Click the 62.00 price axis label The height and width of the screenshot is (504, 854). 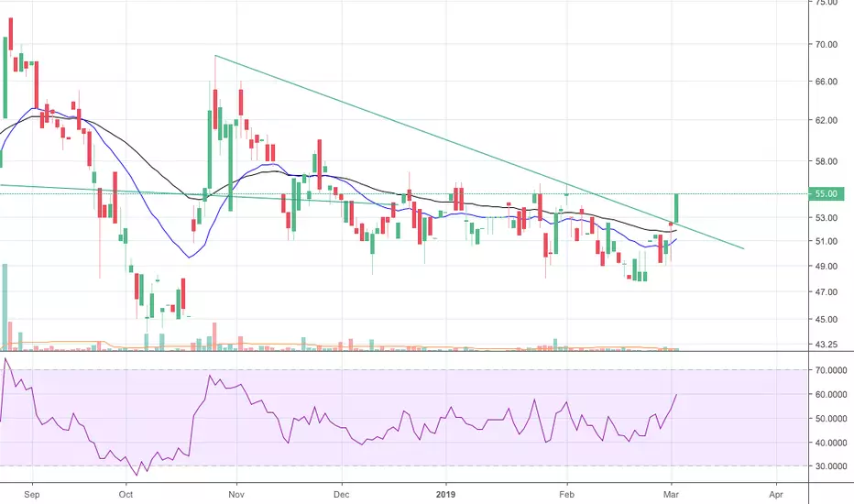point(827,120)
